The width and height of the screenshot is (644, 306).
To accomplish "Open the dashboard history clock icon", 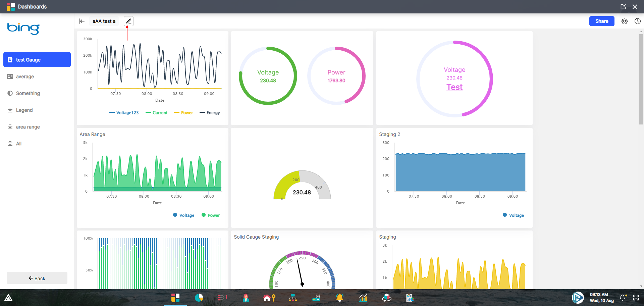I will pyautogui.click(x=638, y=21).
